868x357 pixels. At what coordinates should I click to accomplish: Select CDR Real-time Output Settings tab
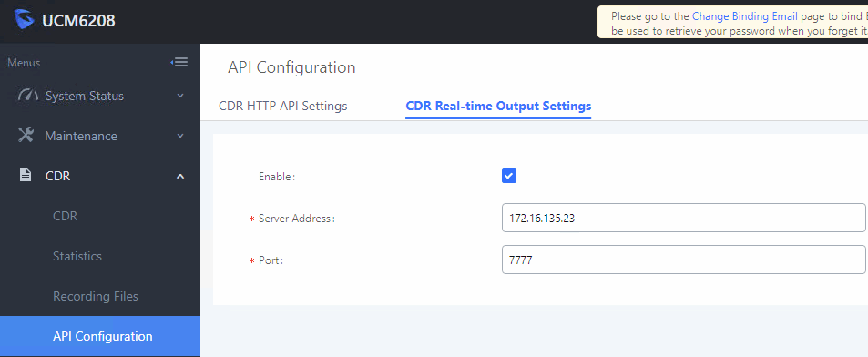click(x=498, y=106)
